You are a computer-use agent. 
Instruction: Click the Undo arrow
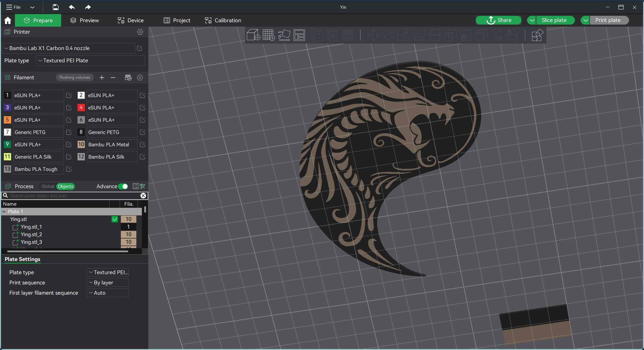[72, 7]
